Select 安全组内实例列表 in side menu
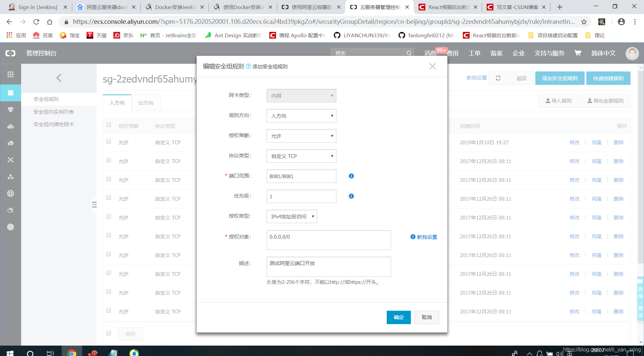 pos(53,112)
